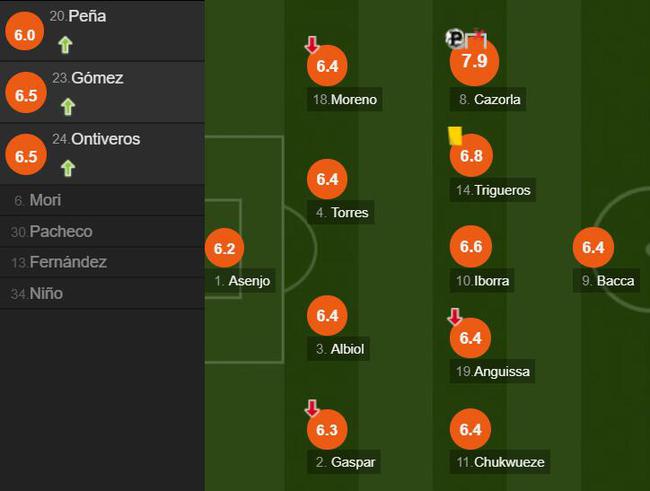Click Asenjo's 6.2 goalkeeper rating circle

(224, 248)
